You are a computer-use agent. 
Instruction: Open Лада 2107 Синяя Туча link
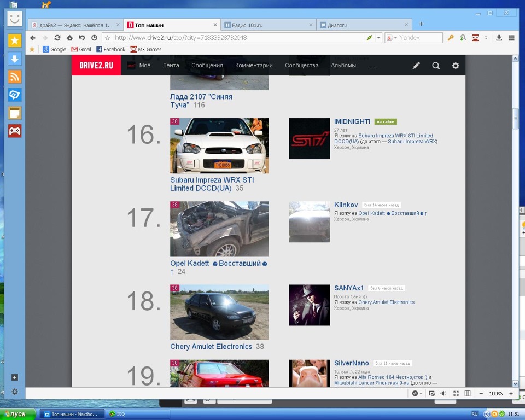(201, 101)
